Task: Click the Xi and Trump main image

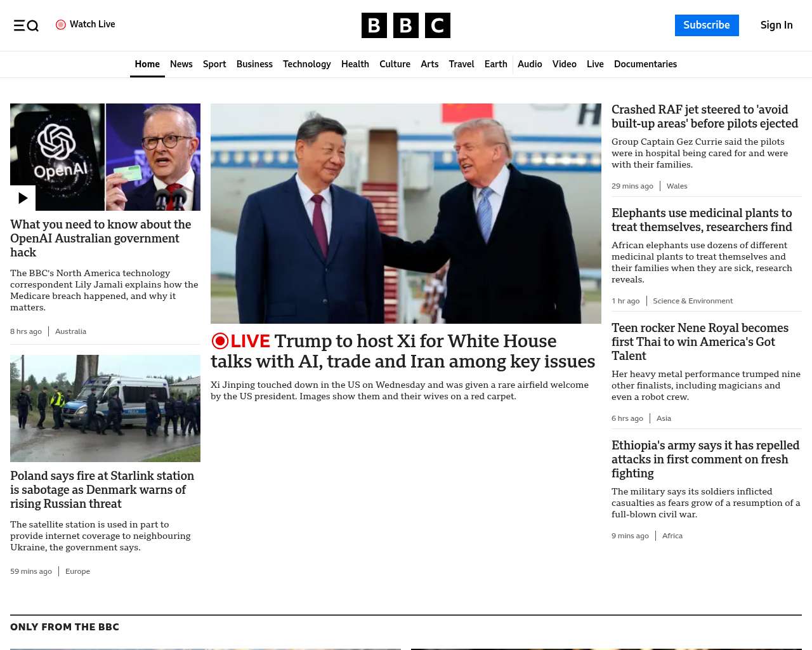Action: [x=406, y=213]
